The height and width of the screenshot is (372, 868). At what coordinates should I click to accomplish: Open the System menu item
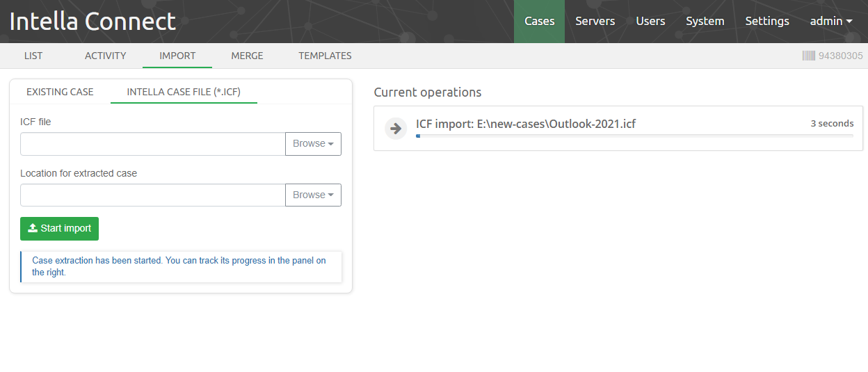coord(705,22)
